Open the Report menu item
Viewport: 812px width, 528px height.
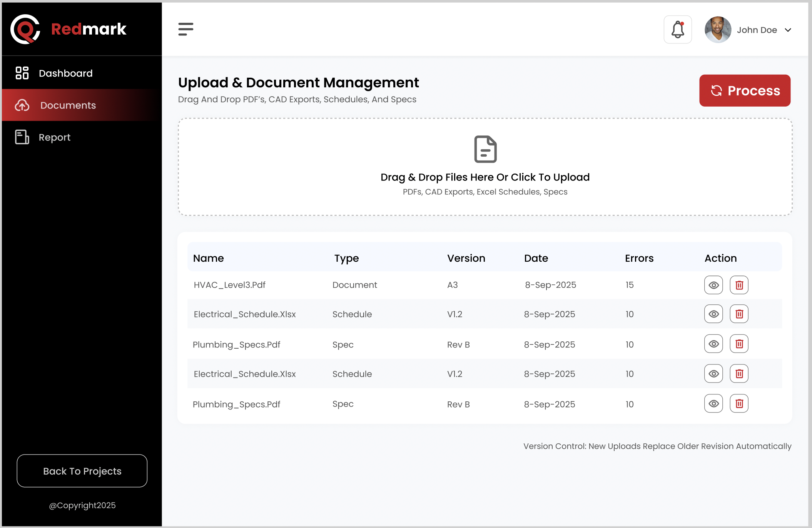[x=54, y=137]
